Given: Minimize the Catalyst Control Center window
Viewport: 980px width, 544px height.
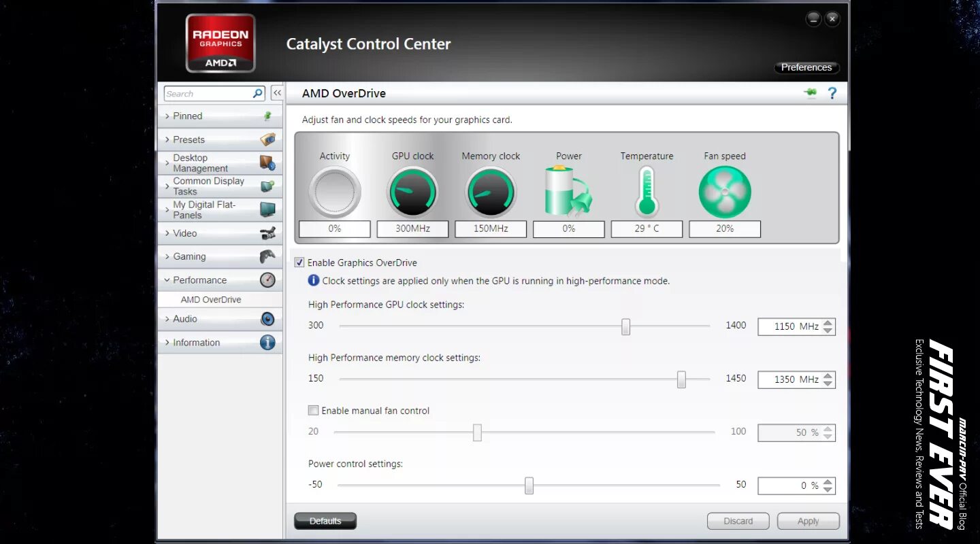Looking at the screenshot, I should (x=813, y=19).
